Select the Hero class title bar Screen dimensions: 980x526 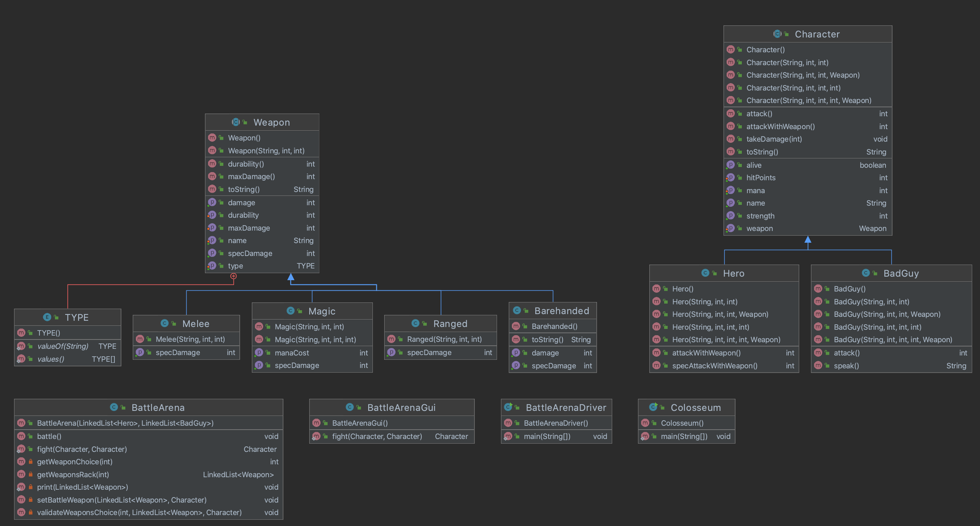tap(734, 273)
